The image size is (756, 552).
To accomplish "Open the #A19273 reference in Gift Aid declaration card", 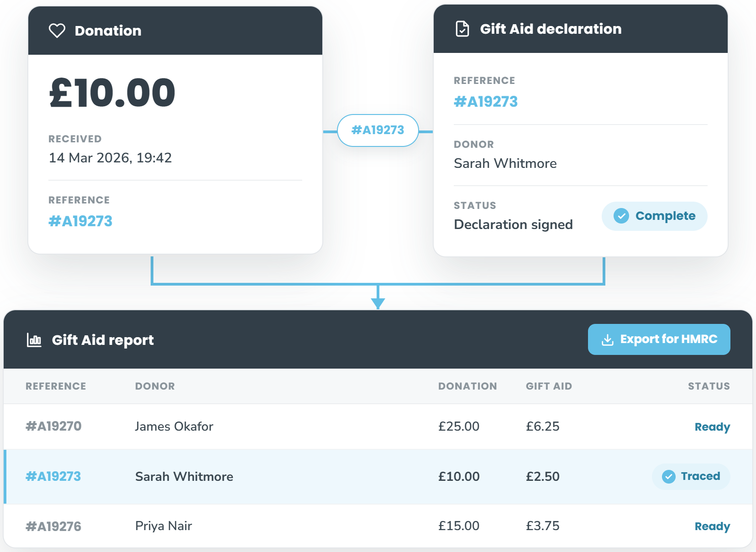I will [x=486, y=101].
